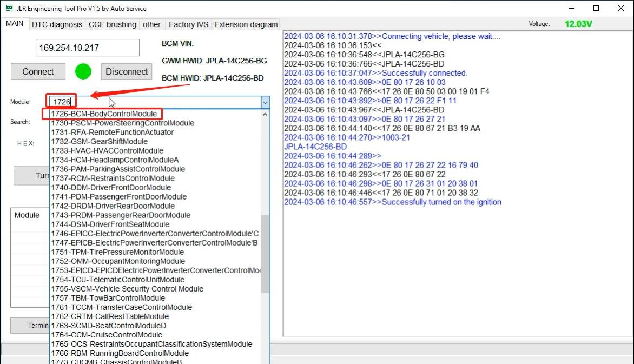Select 1755-VSCM-Vehicle Security Control Module
This screenshot has width=634, height=364.
pos(155,289)
